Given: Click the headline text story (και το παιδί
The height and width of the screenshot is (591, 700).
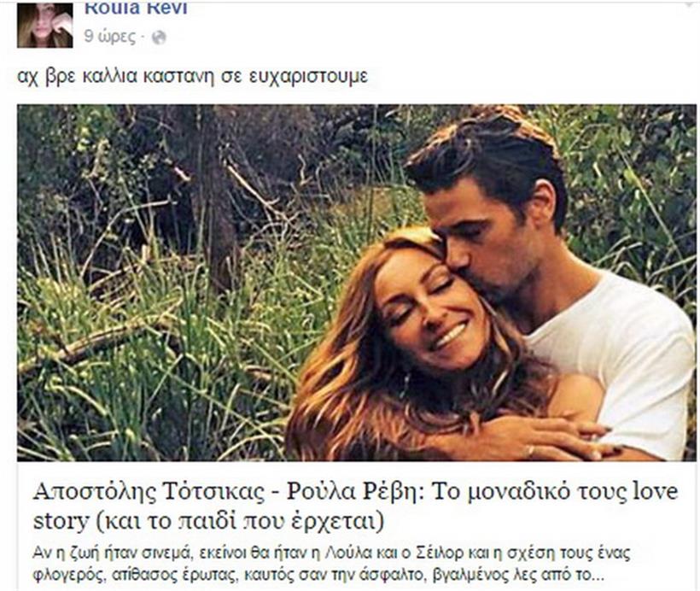Looking at the screenshot, I should 208,521.
